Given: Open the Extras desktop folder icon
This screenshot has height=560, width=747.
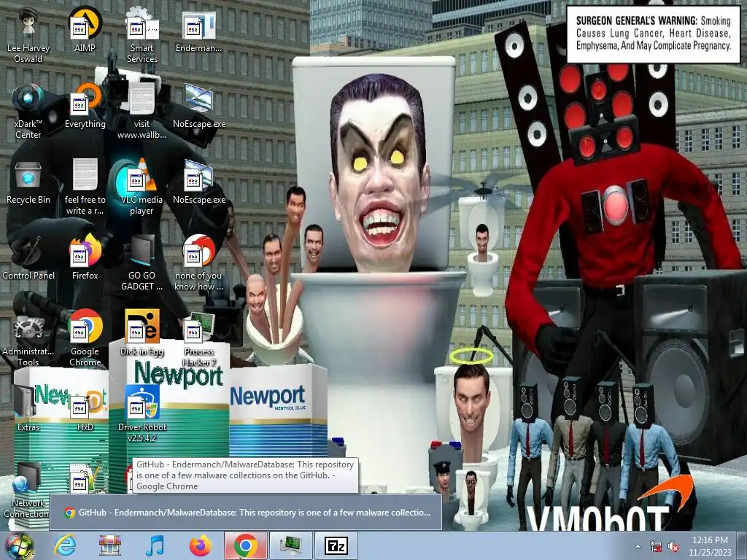Looking at the screenshot, I should (x=28, y=408).
